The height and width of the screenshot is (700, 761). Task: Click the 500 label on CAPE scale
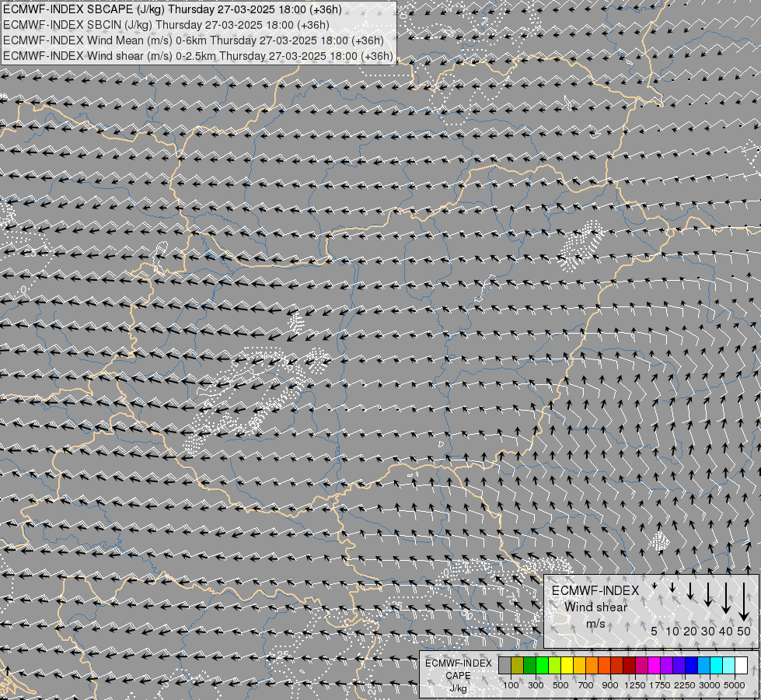560,685
